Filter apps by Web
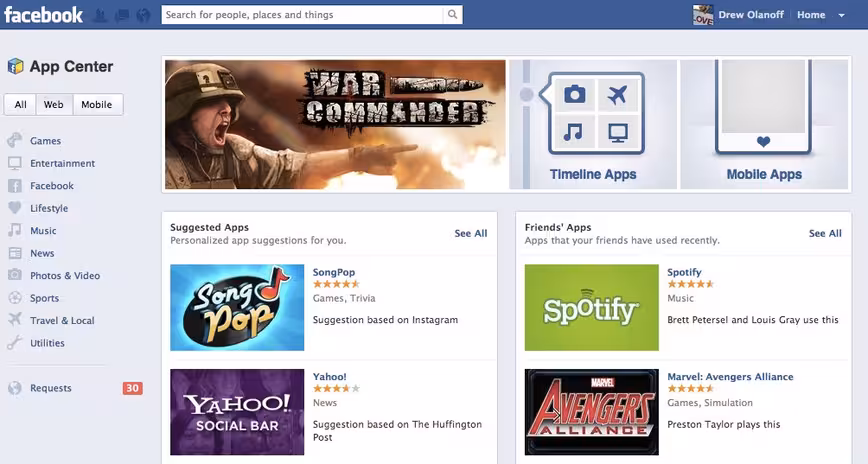Viewport: 868px width, 464px height. pos(54,105)
